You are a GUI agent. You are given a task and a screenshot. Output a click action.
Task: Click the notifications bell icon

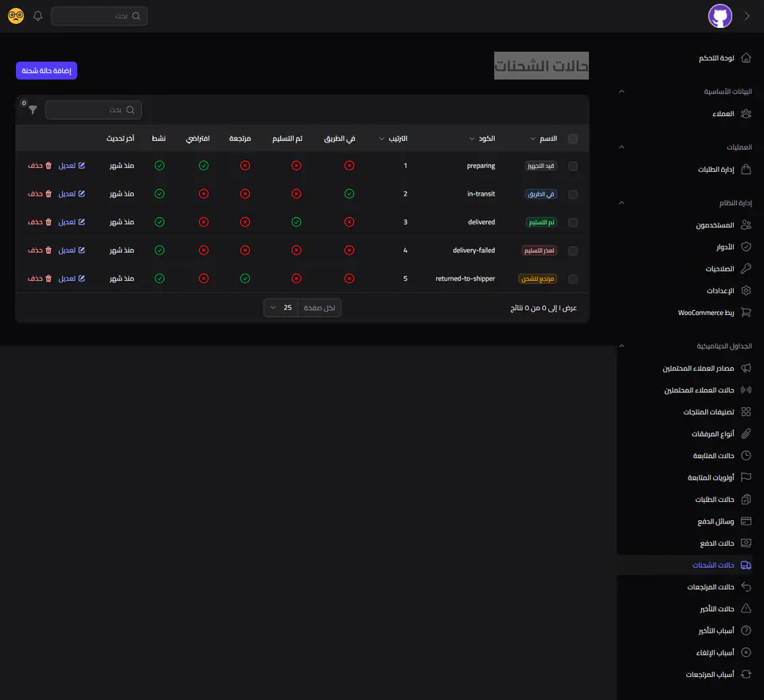coord(37,16)
